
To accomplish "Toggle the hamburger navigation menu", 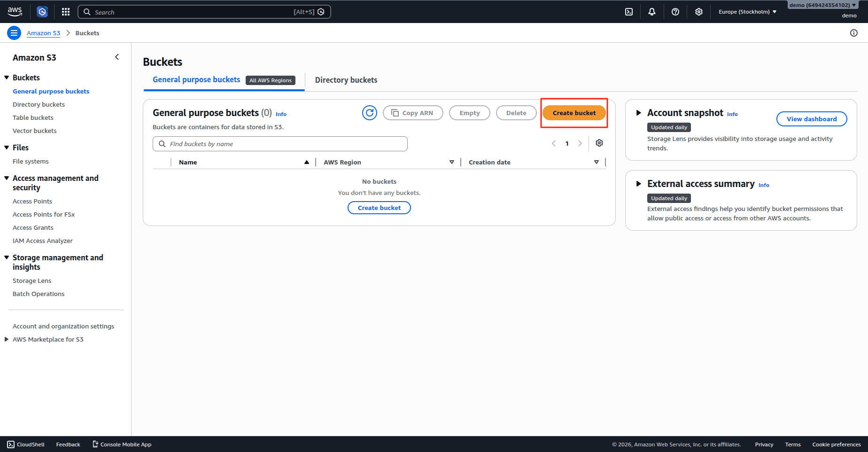I will (x=14, y=33).
